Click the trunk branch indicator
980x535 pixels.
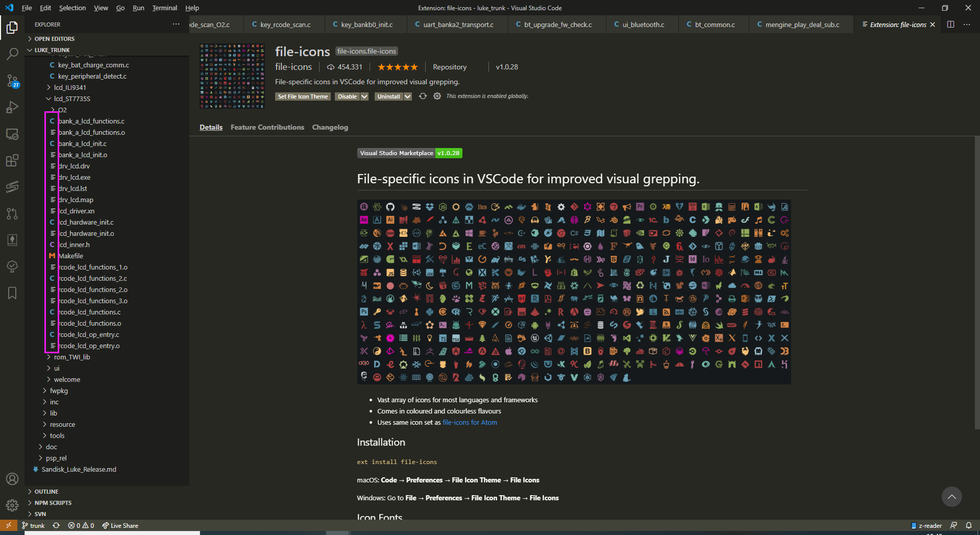point(33,525)
